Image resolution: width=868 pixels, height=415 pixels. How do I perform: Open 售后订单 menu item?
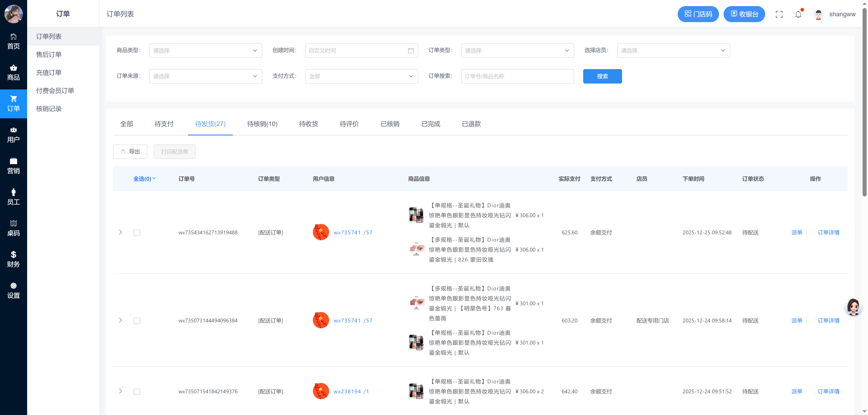[x=49, y=54]
